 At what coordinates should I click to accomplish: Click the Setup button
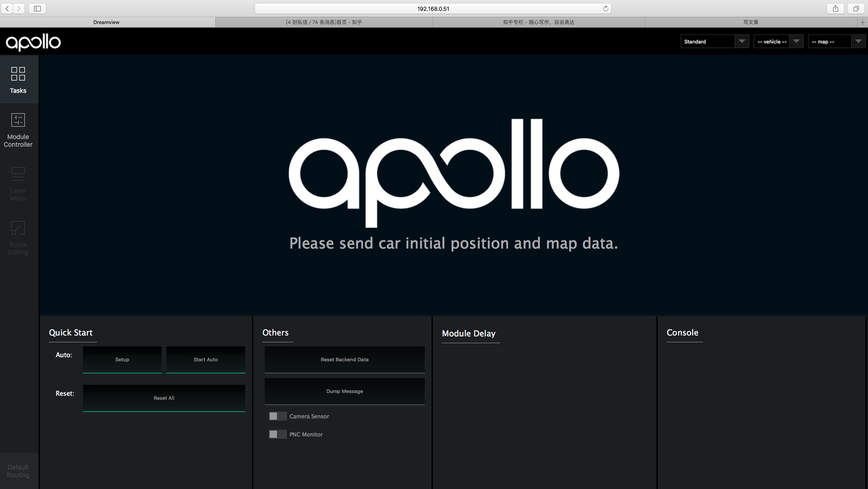click(122, 360)
